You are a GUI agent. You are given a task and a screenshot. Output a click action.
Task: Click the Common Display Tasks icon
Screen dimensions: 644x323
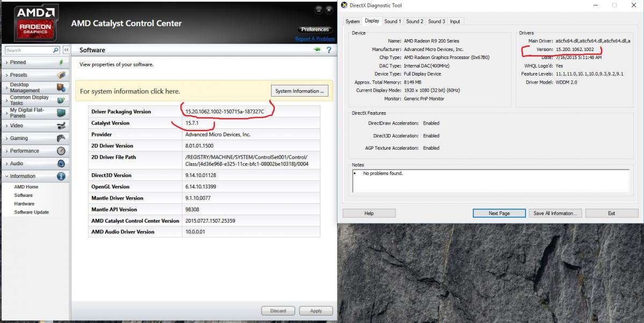coord(61,100)
